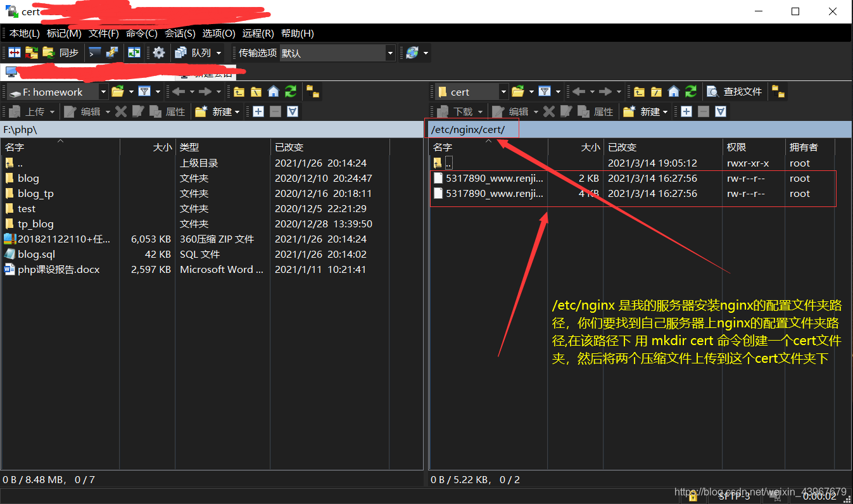Click local panel invert selection icon

[x=293, y=112]
